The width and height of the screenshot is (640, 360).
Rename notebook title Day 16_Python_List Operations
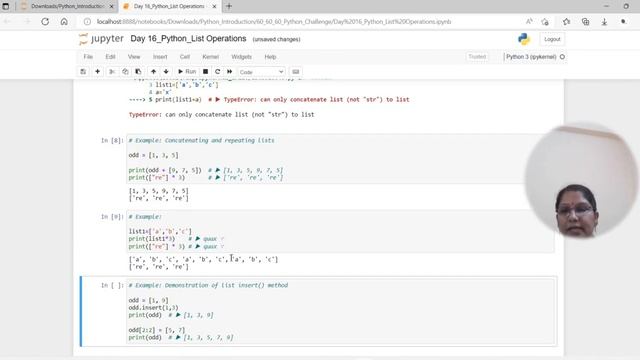(188, 39)
